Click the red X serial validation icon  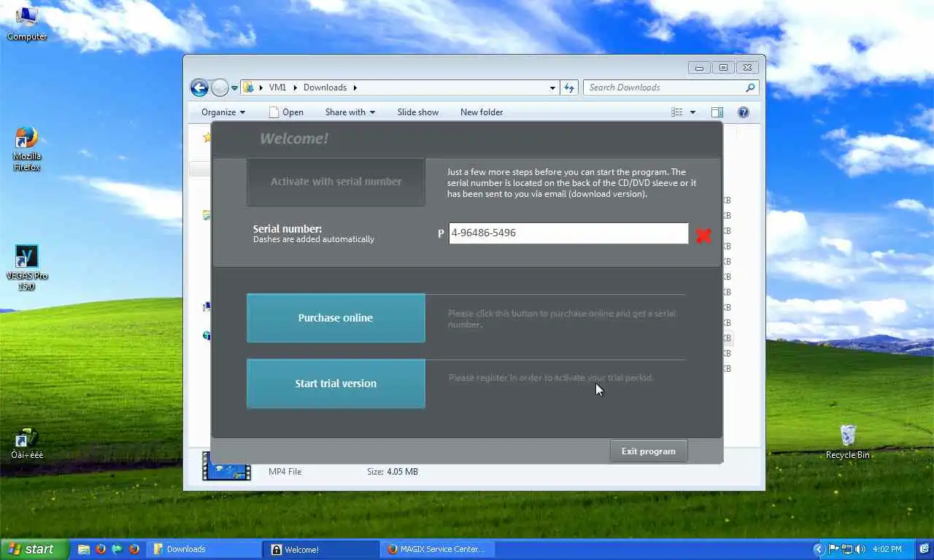[x=703, y=235]
